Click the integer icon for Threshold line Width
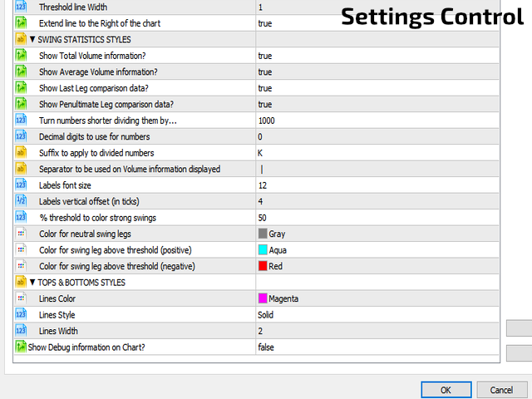Screen dimensions: 532x399 pyautogui.click(x=21, y=7)
